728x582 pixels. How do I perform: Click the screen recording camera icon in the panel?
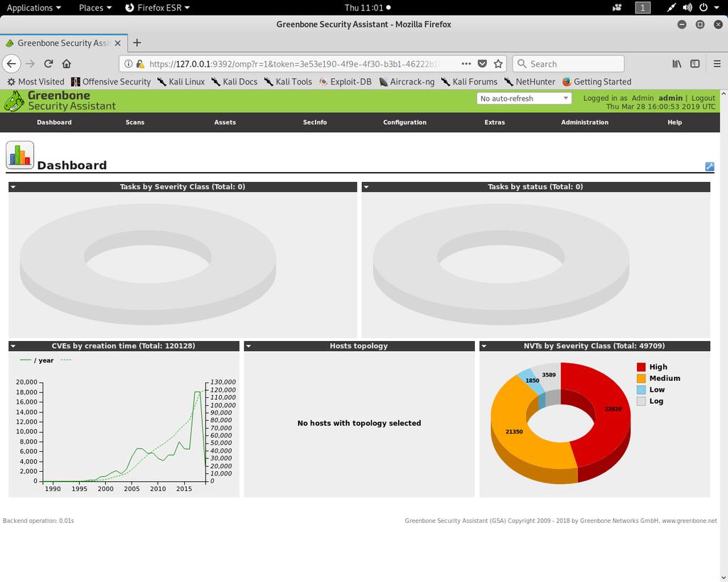coord(617,7)
